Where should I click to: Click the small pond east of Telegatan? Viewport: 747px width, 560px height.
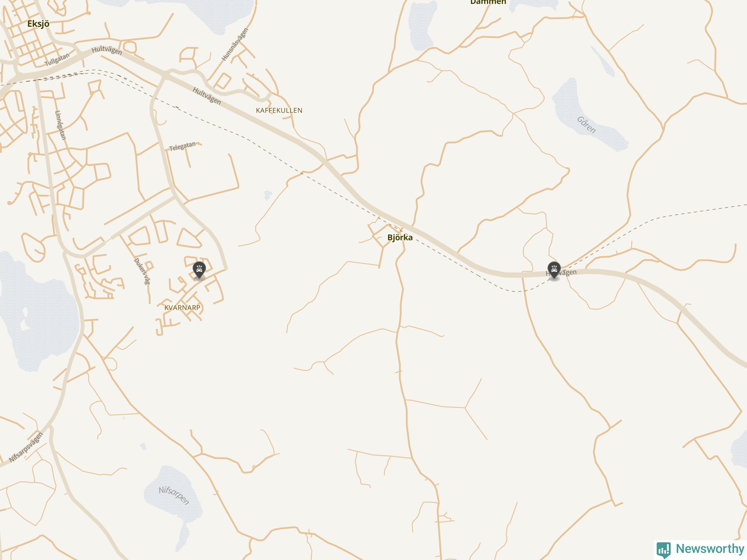pyautogui.click(x=268, y=195)
